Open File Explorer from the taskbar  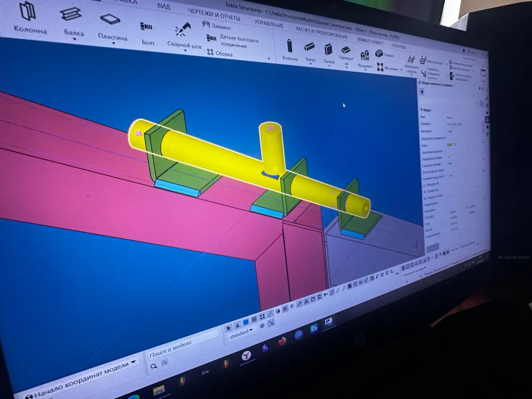click(x=159, y=390)
